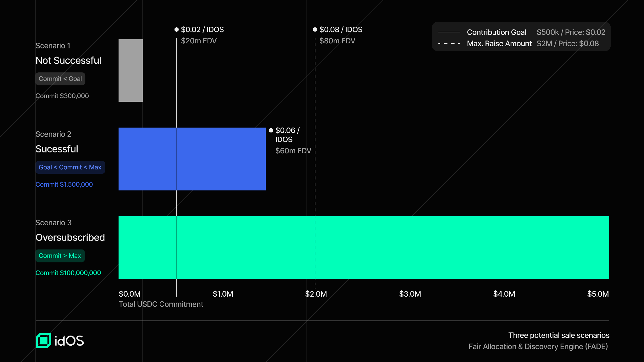The width and height of the screenshot is (644, 362).
Task: Click the dashed line sample in legend
Action: click(449, 44)
